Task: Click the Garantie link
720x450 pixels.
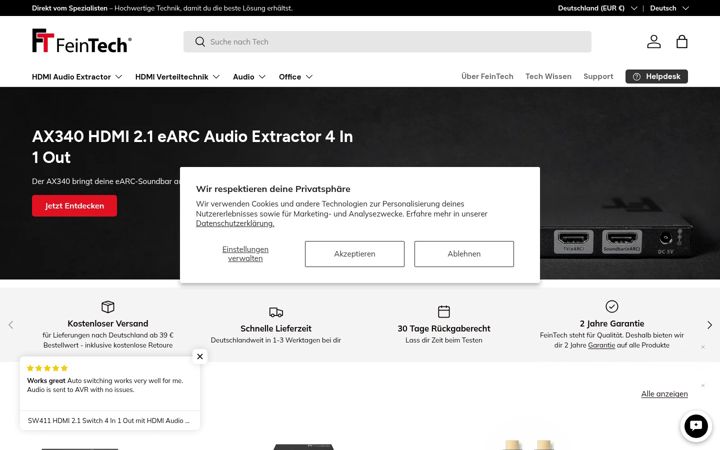Action: point(601,345)
